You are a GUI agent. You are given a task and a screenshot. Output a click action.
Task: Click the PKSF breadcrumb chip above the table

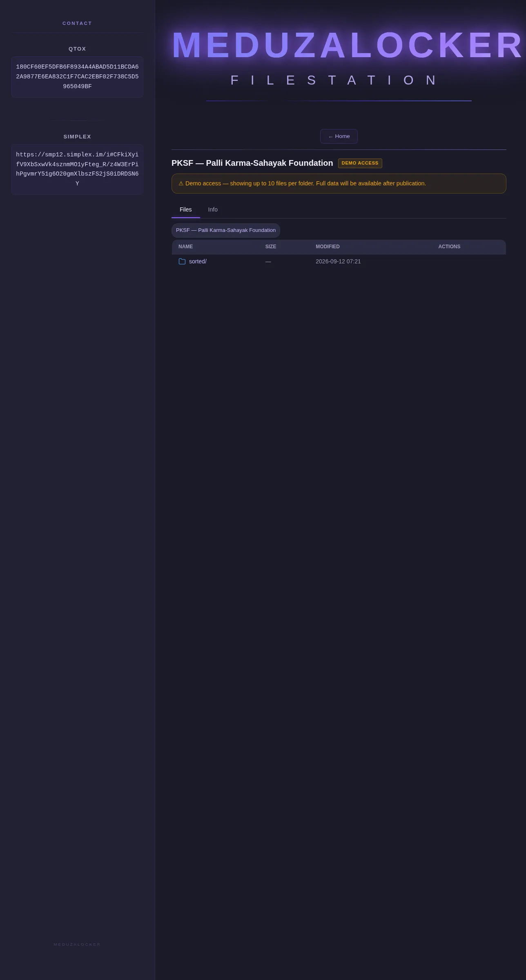tap(226, 230)
